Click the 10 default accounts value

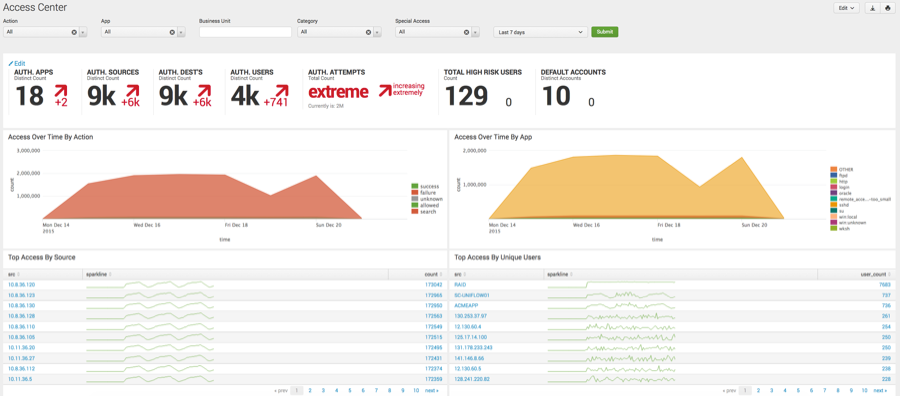tap(556, 96)
